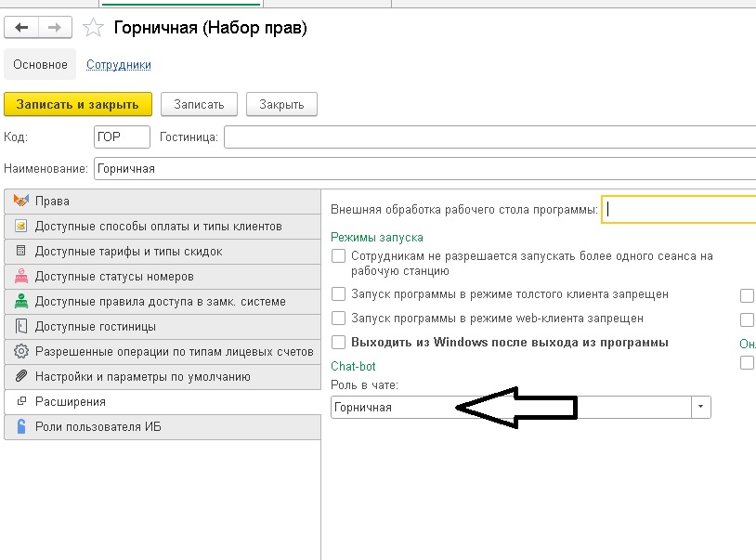This screenshot has width=756, height=560.
Task: Enable thick client launch prohibited checkbox
Action: 339,294
